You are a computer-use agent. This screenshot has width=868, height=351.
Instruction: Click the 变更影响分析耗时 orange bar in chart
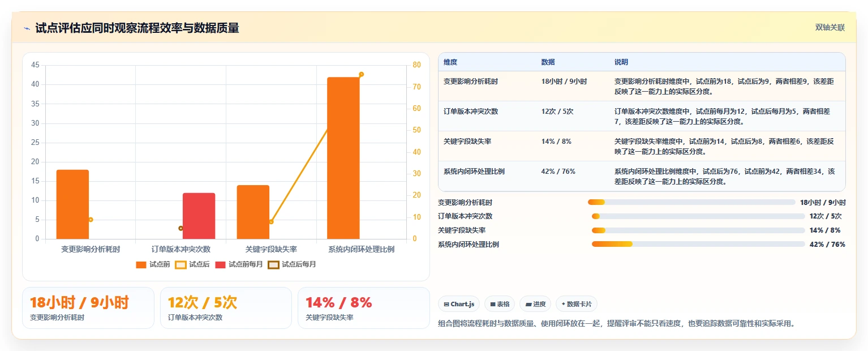click(72, 204)
